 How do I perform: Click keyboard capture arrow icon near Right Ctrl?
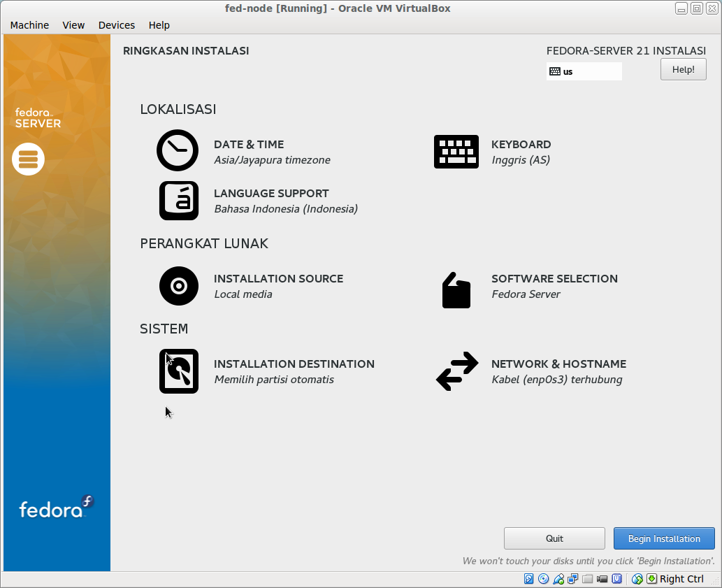point(651,579)
